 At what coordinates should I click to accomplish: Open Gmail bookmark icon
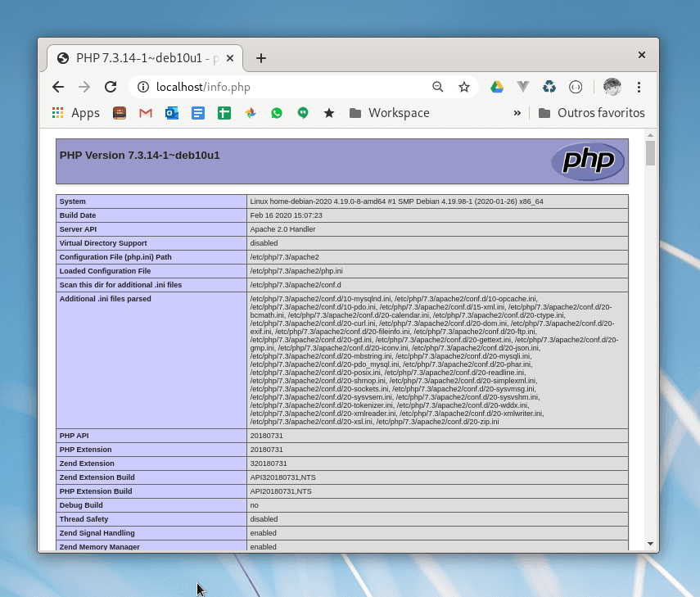pyautogui.click(x=146, y=113)
